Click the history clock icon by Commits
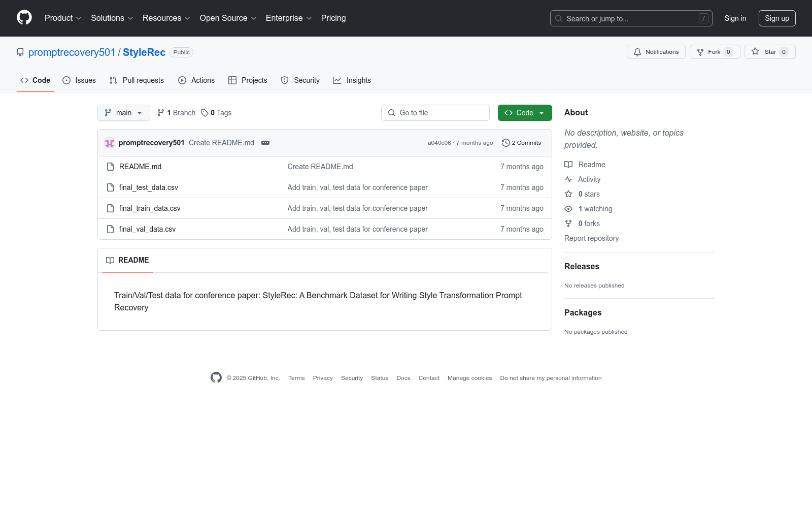 [x=505, y=143]
